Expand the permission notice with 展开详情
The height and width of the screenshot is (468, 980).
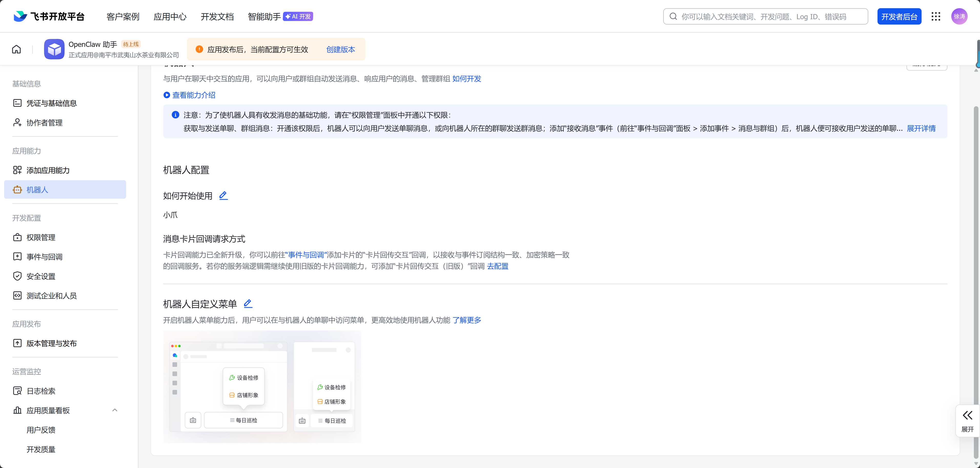coord(921,129)
